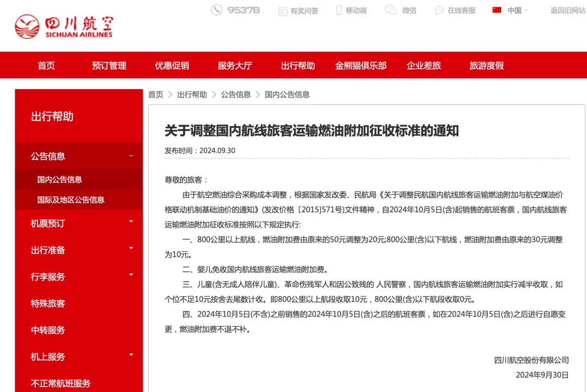Open the 中国 region dropdown
The height and width of the screenshot is (392, 587).
point(513,10)
